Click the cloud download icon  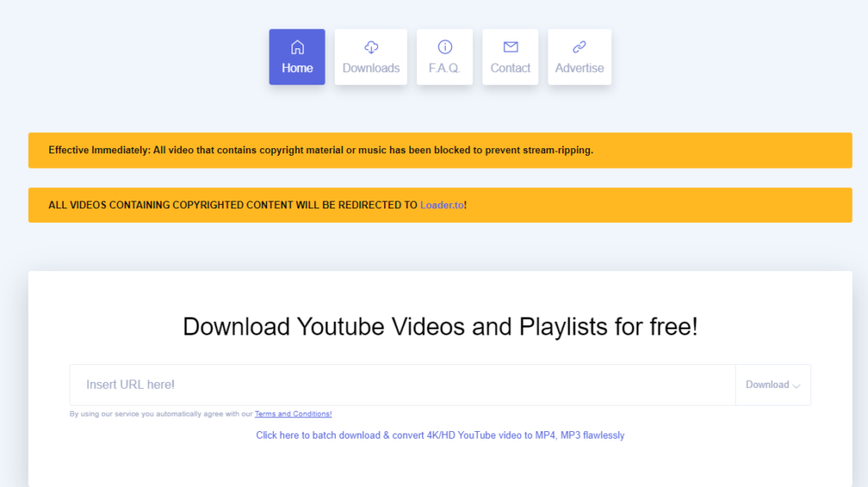click(370, 47)
